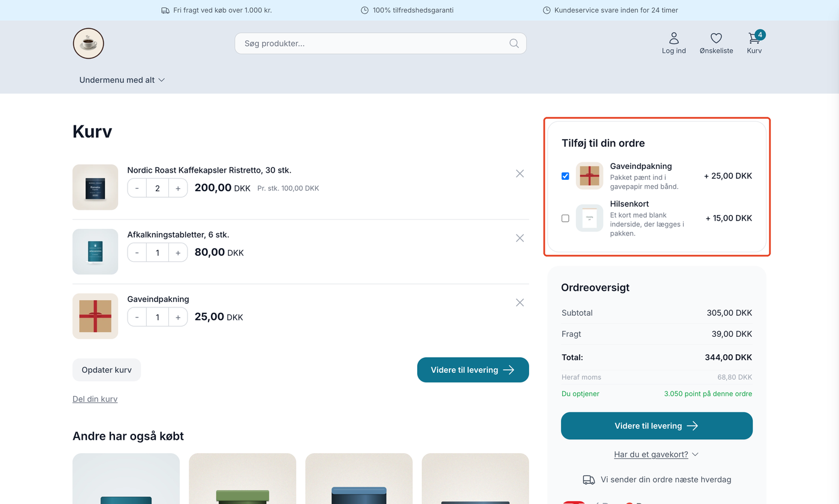Click the quantity field for Afkalkningstabletter

[x=158, y=253]
